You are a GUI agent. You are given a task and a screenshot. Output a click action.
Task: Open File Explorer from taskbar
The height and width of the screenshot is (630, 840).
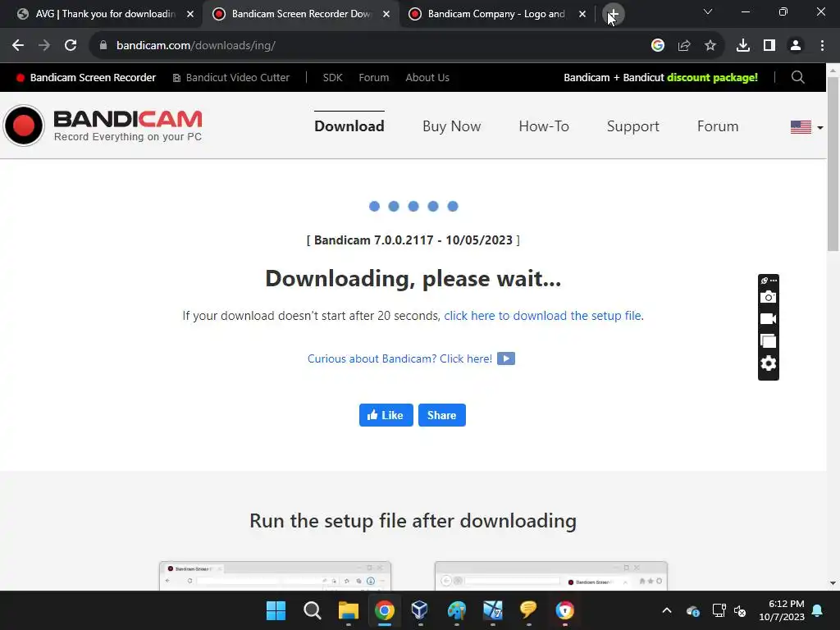[x=348, y=610]
